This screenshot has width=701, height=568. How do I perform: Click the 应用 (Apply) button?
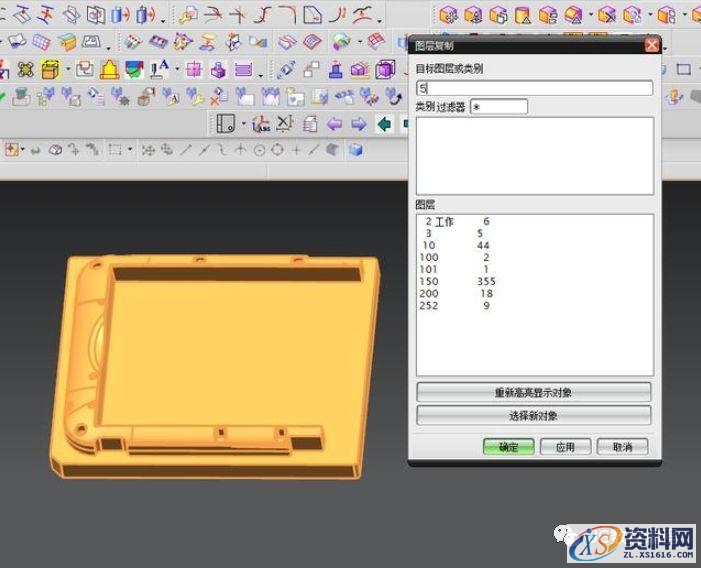[x=565, y=447]
